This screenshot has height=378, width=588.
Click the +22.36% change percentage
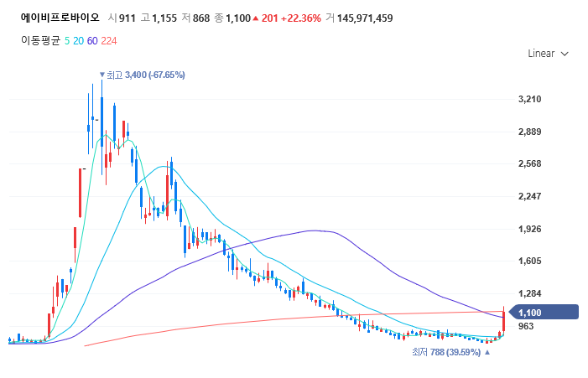click(302, 18)
